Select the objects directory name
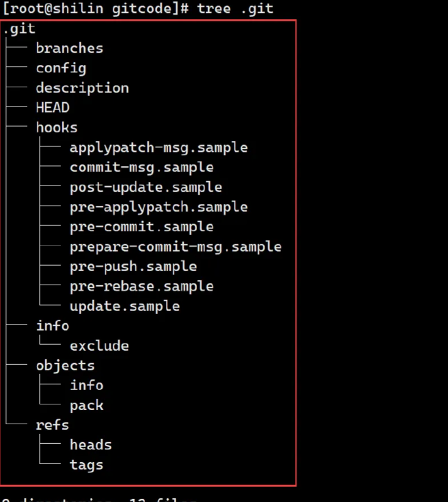This screenshot has height=502, width=448. (65, 366)
